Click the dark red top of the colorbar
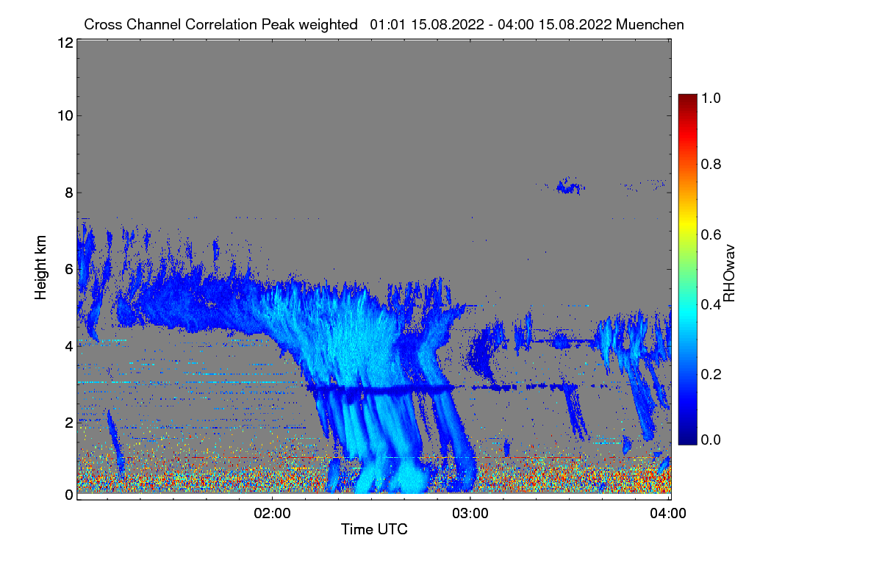The width and height of the screenshot is (882, 588). (687, 101)
